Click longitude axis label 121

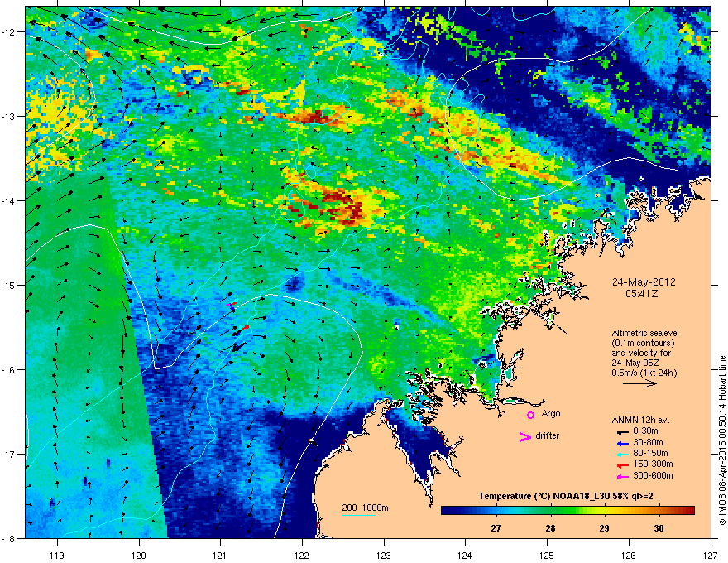(x=220, y=556)
